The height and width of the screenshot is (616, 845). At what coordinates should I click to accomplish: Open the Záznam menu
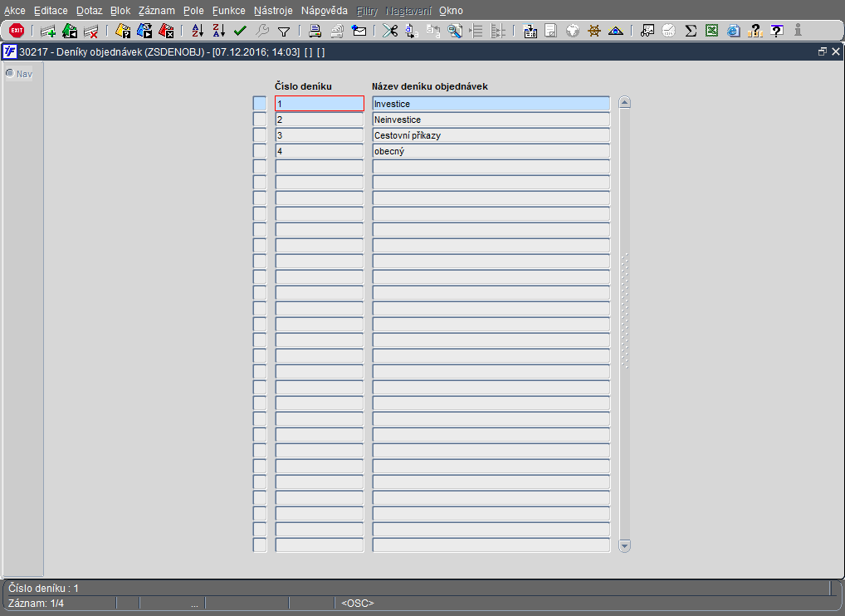(157, 11)
